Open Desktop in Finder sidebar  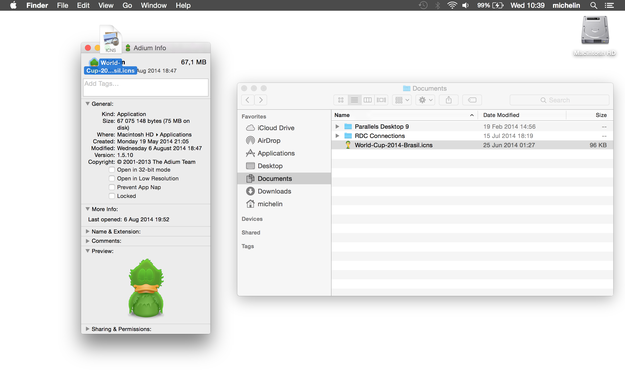[270, 166]
